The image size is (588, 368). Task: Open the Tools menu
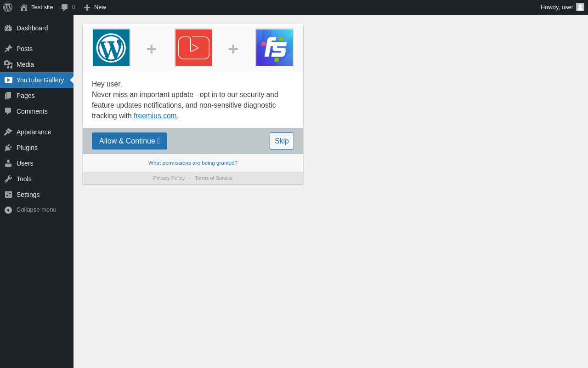point(37,179)
